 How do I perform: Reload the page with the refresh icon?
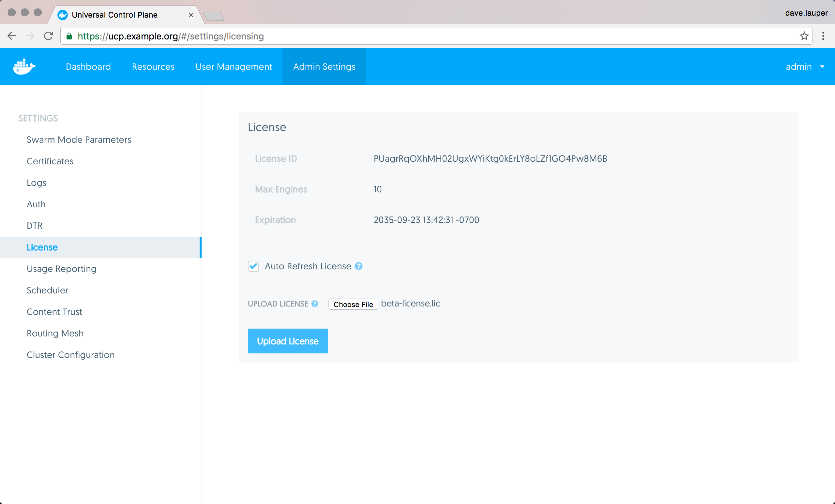[x=49, y=36]
